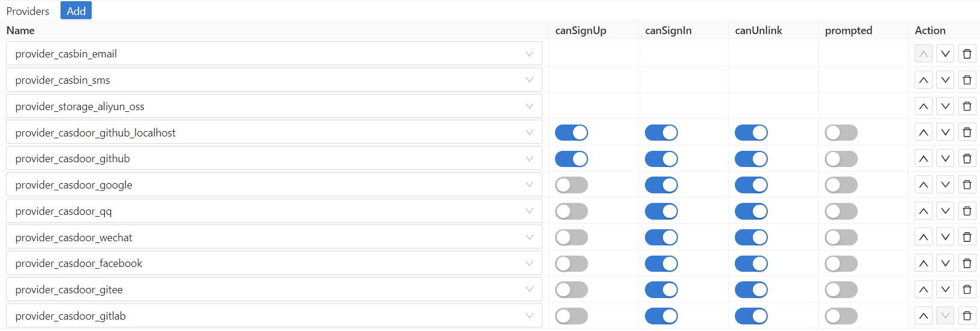
Task: Move provider_casdoor_google row up
Action: click(x=924, y=185)
